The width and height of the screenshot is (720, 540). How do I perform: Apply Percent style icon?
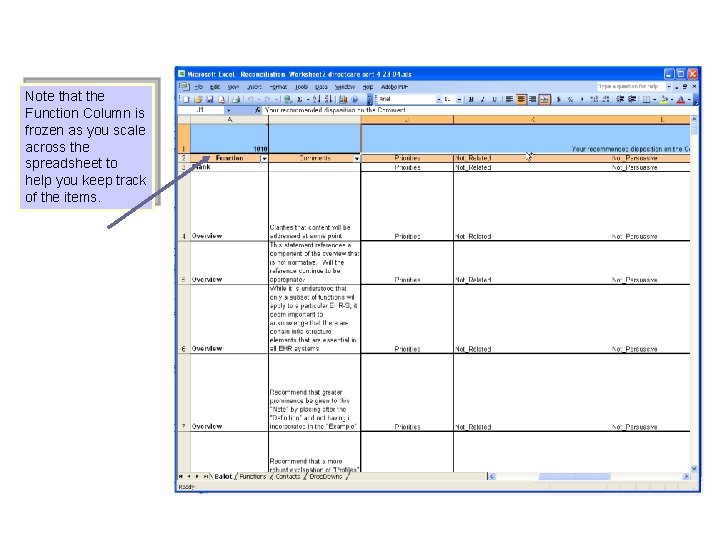click(x=570, y=99)
